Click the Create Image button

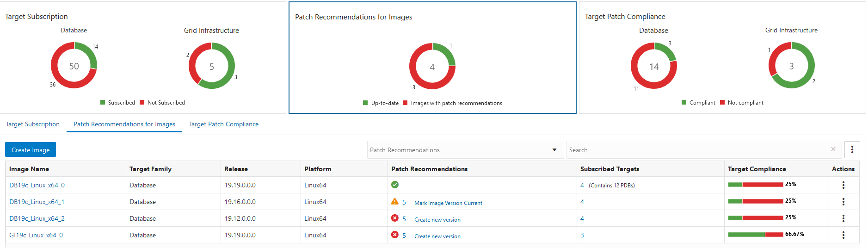tap(31, 150)
